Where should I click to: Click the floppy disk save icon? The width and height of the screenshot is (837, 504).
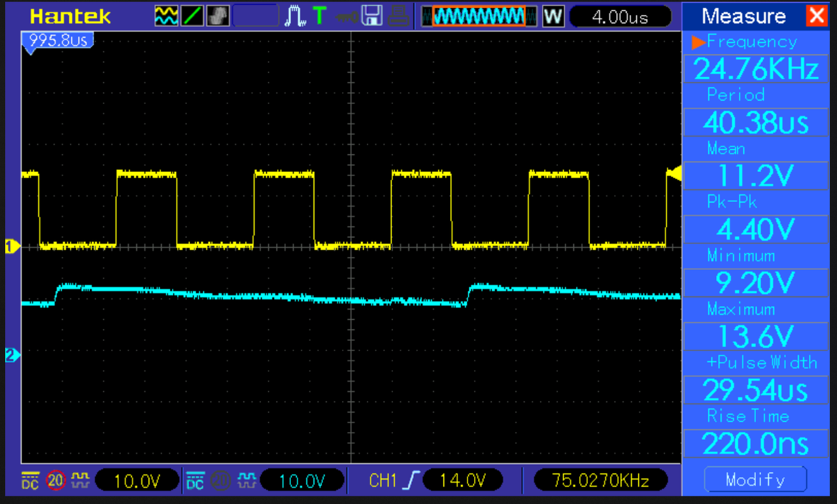tap(371, 16)
